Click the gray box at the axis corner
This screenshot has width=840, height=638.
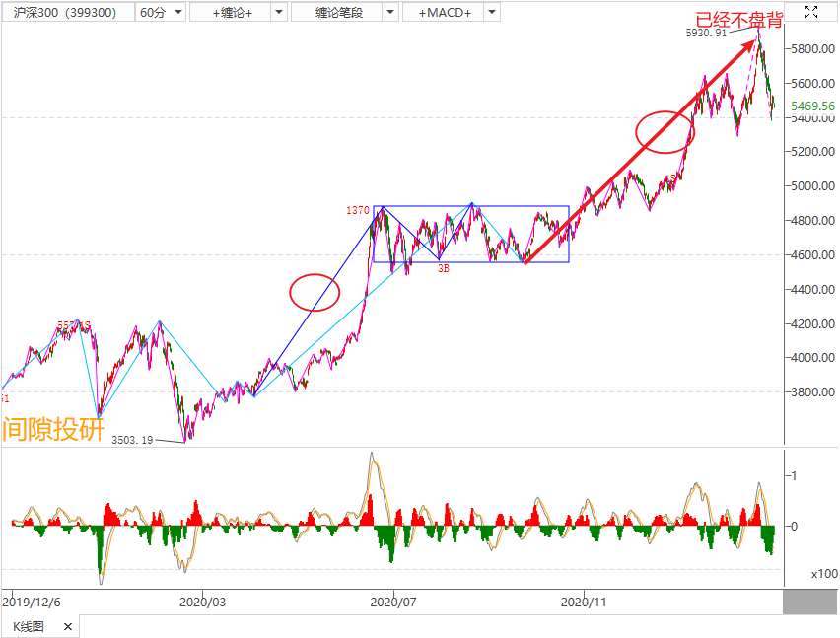pyautogui.click(x=810, y=601)
